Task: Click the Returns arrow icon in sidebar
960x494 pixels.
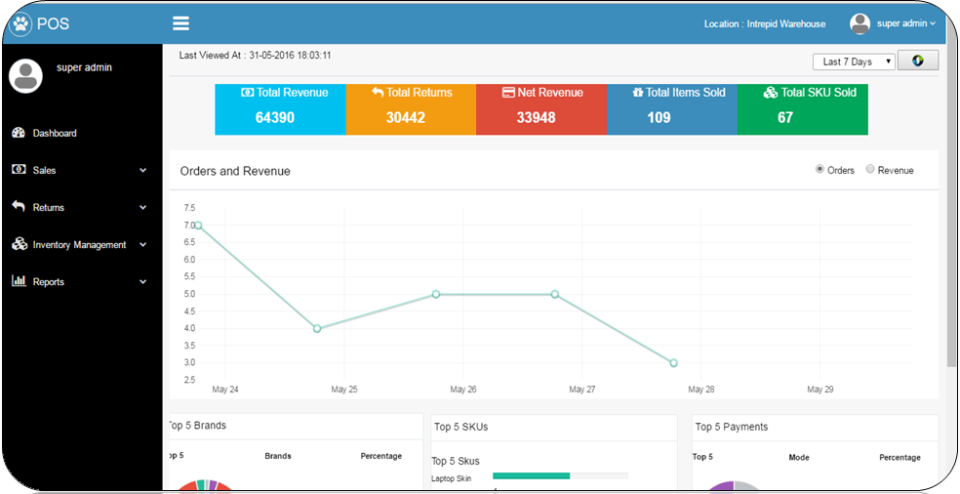Action: click(18, 206)
